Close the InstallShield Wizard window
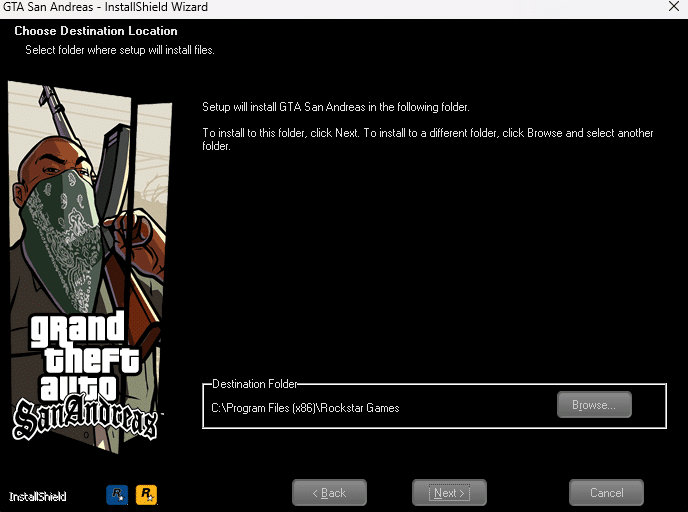Screen dimensions: 688x512 (673, 7)
